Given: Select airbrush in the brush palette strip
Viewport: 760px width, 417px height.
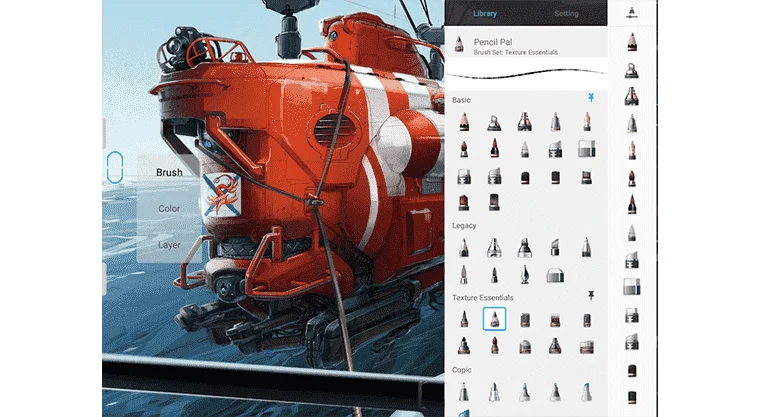Looking at the screenshot, I should (632, 70).
